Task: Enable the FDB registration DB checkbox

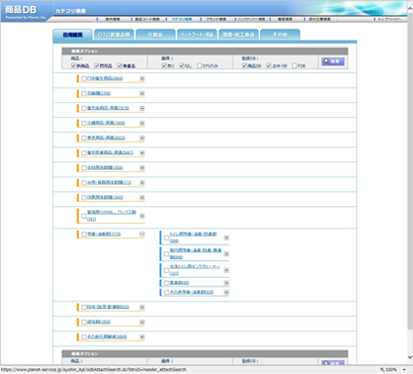Action: [x=295, y=66]
